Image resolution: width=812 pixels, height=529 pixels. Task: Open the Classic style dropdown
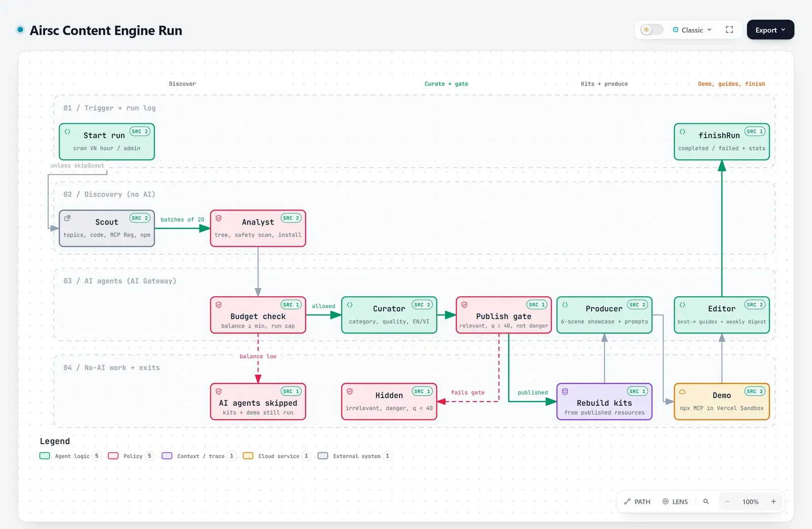coord(692,30)
